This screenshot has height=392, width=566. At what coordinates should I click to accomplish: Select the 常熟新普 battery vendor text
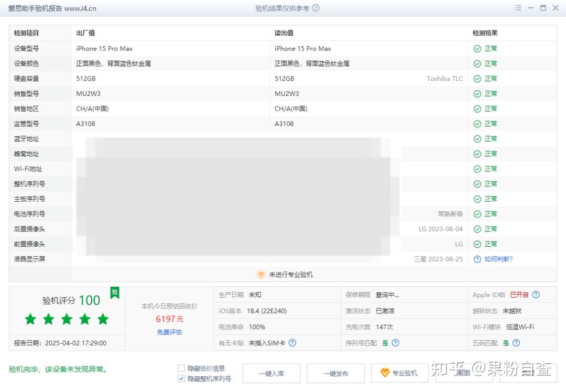pyautogui.click(x=450, y=214)
